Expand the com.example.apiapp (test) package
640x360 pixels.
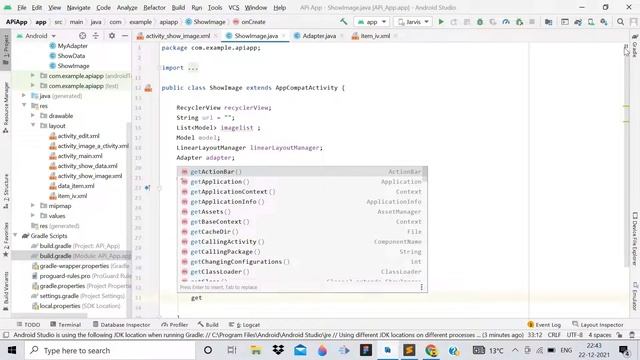[x=32, y=86]
